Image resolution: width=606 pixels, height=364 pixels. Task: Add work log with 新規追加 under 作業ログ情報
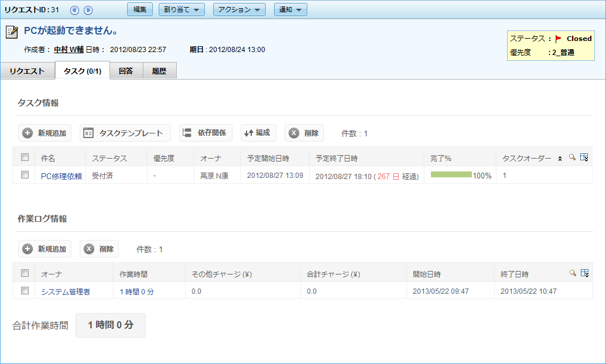click(x=45, y=249)
